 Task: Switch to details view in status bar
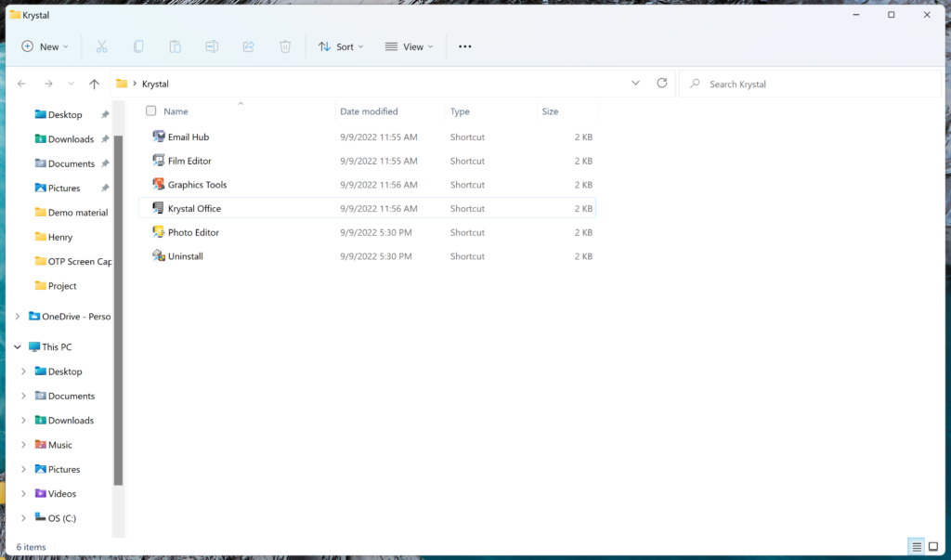(x=917, y=547)
